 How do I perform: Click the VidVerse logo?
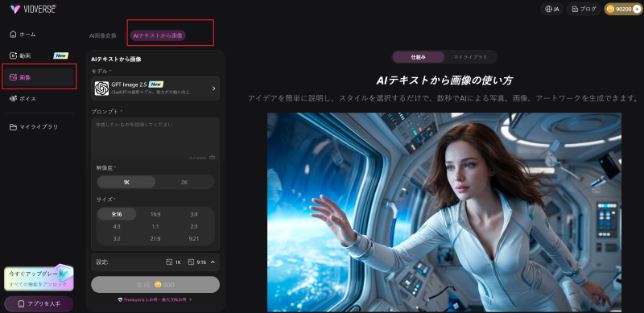pyautogui.click(x=33, y=9)
